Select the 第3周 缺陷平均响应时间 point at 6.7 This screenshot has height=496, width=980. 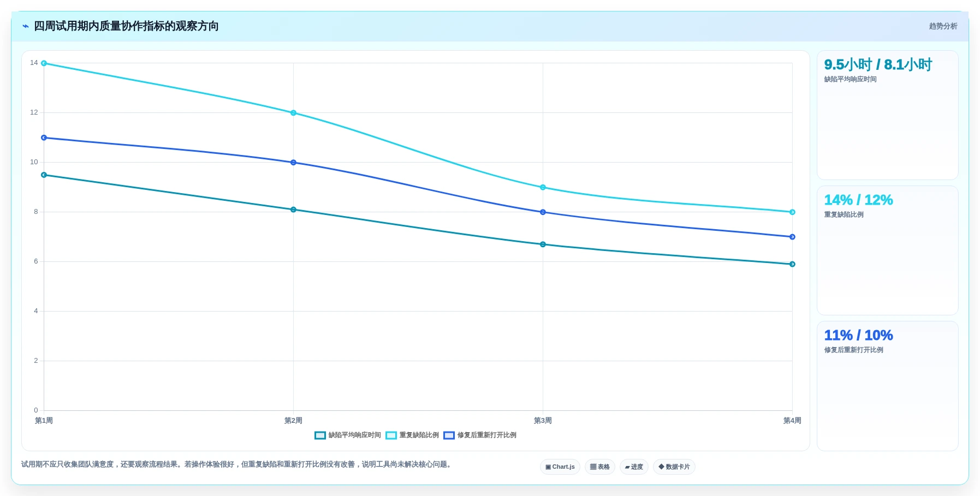[543, 244]
